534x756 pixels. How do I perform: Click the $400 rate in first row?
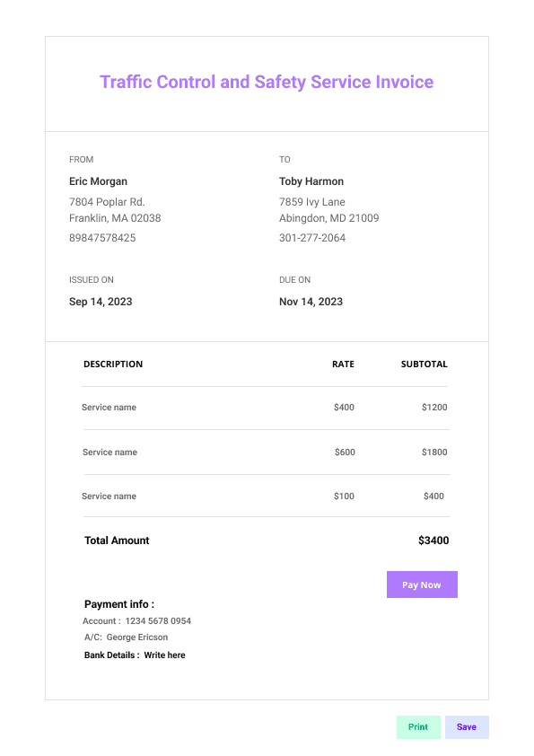click(x=344, y=408)
